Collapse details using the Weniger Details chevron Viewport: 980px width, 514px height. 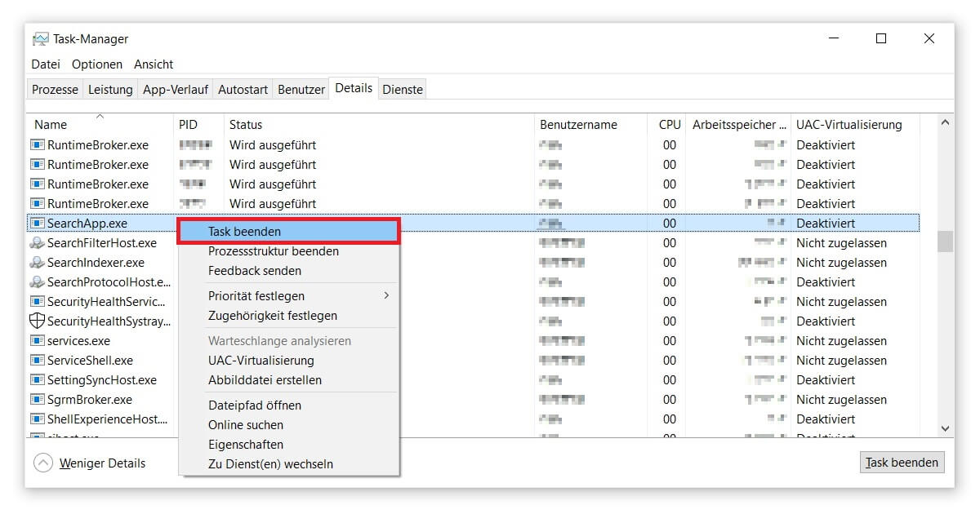click(x=43, y=463)
